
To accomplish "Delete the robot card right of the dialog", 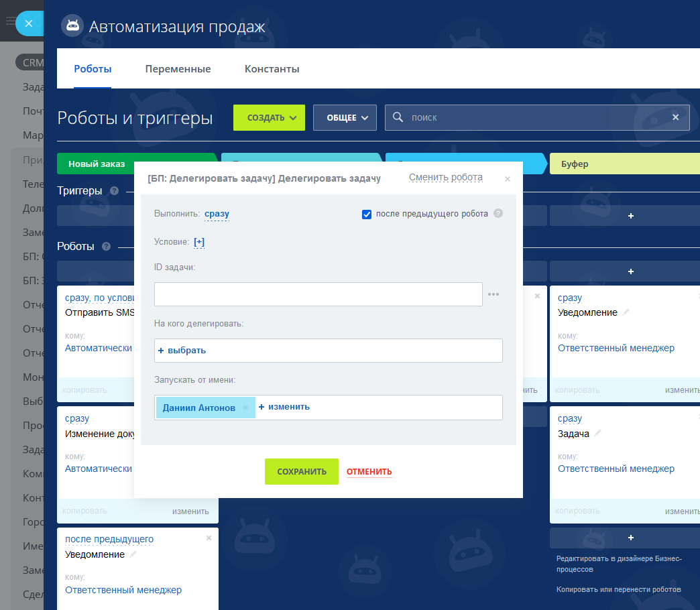I will click(538, 296).
